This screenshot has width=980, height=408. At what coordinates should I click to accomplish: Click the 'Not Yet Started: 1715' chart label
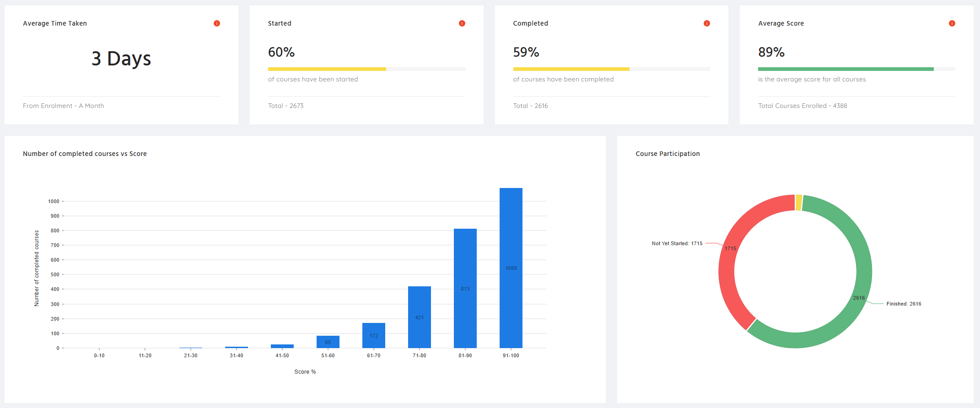coord(677,243)
